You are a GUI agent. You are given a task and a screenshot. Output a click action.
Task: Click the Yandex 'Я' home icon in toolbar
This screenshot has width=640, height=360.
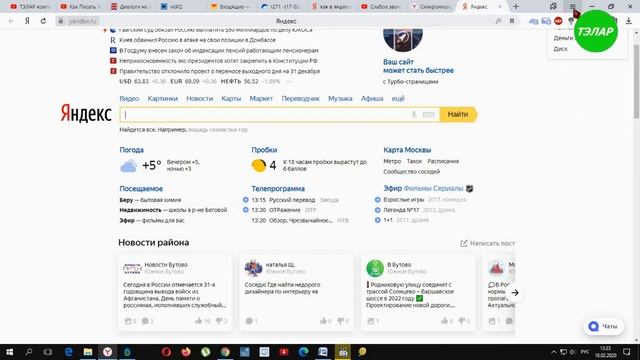click(27, 21)
